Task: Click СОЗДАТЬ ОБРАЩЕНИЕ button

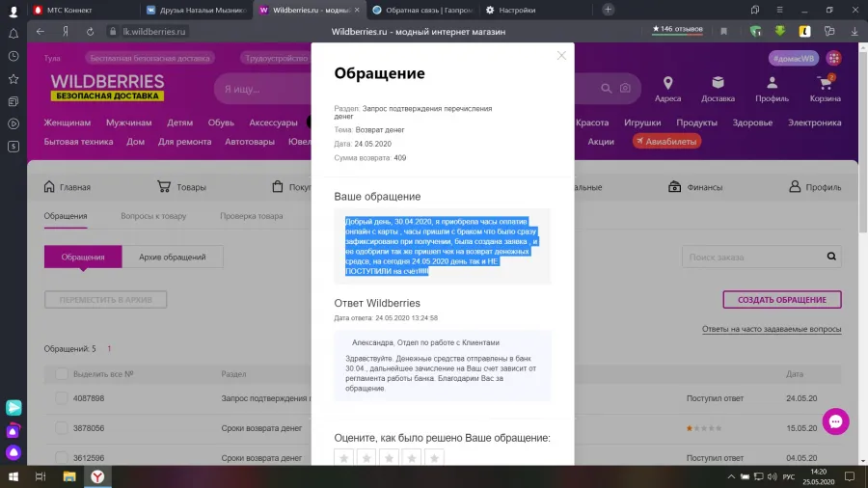Action: (781, 300)
